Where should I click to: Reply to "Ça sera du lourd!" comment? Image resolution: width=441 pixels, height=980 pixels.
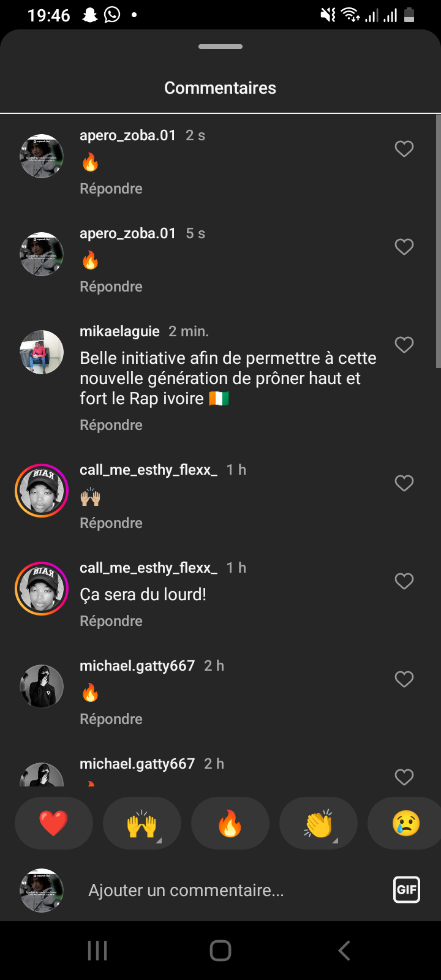pyautogui.click(x=111, y=621)
